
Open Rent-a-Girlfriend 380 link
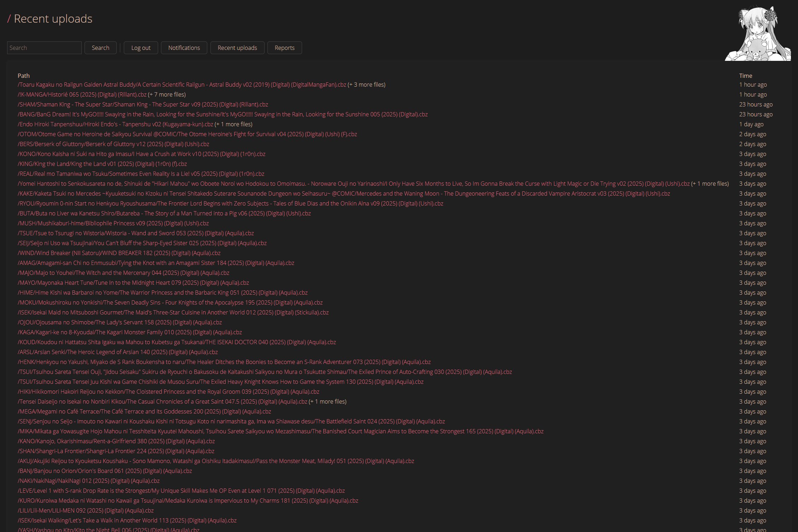click(116, 441)
